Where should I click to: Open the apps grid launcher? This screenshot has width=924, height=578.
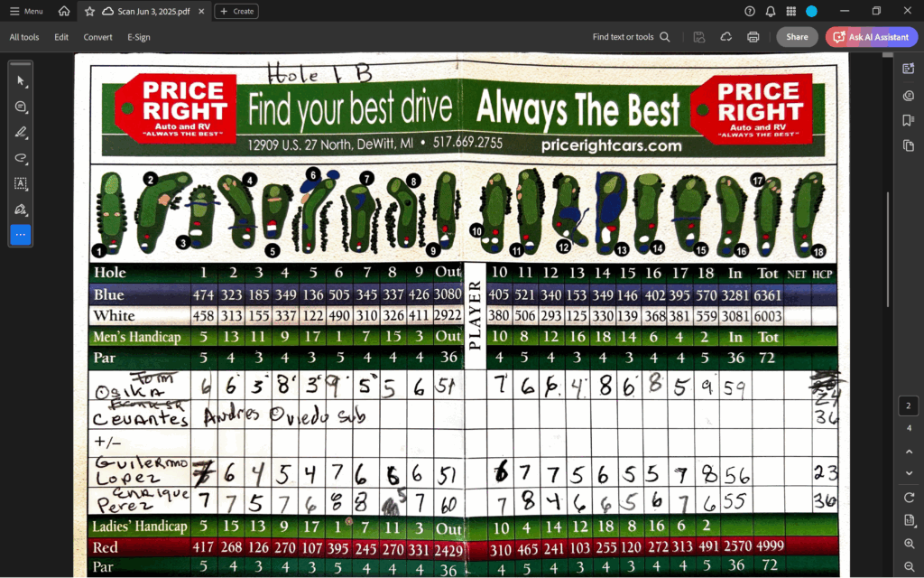[x=790, y=11]
